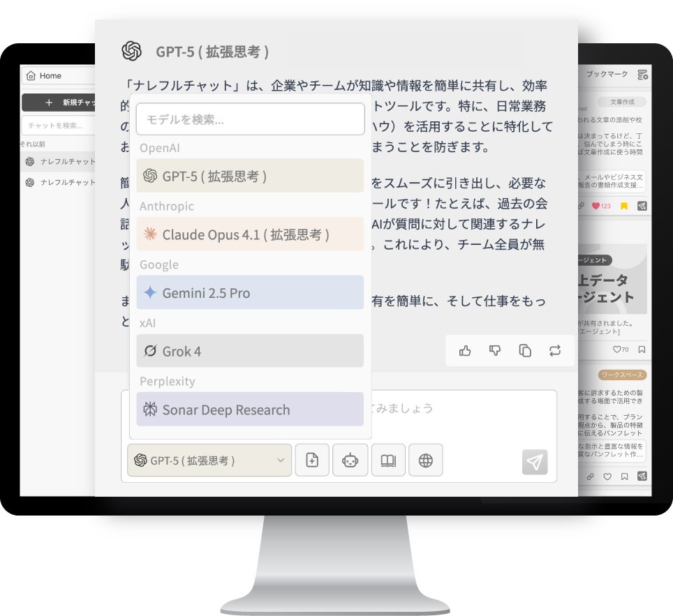Copy link icon on the ワークスペース card
673x616 pixels.
[590, 476]
